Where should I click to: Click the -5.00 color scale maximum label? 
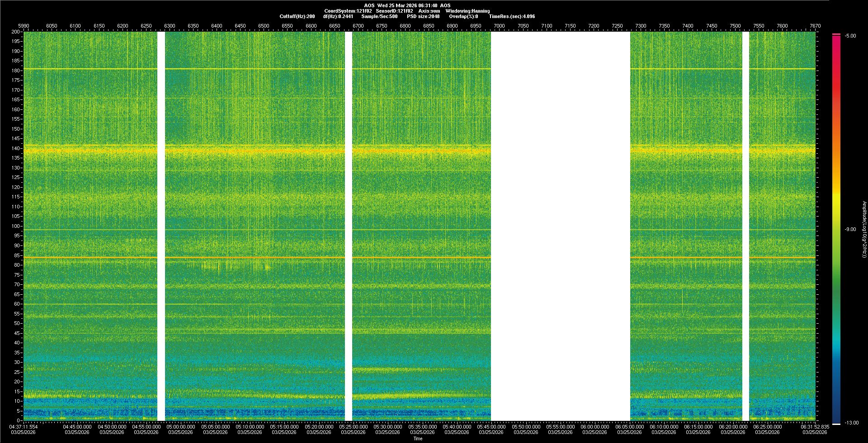(x=850, y=36)
